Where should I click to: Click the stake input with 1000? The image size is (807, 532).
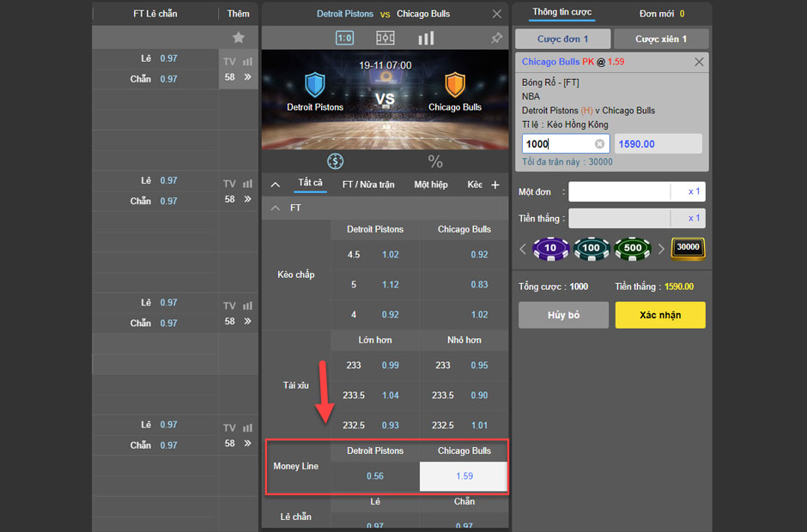coord(566,144)
